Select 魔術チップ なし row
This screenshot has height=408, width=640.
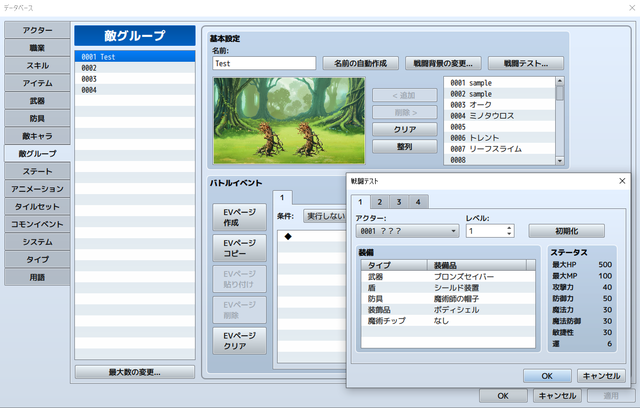pos(448,321)
